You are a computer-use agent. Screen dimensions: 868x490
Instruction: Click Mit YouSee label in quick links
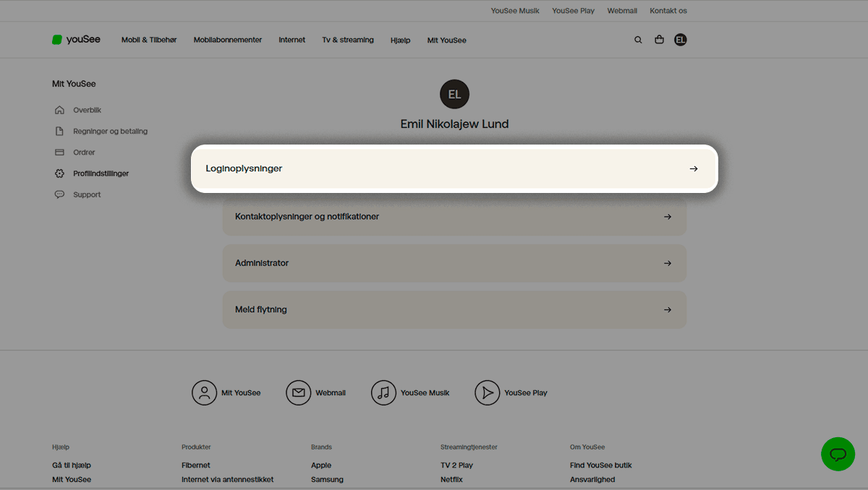(x=241, y=393)
